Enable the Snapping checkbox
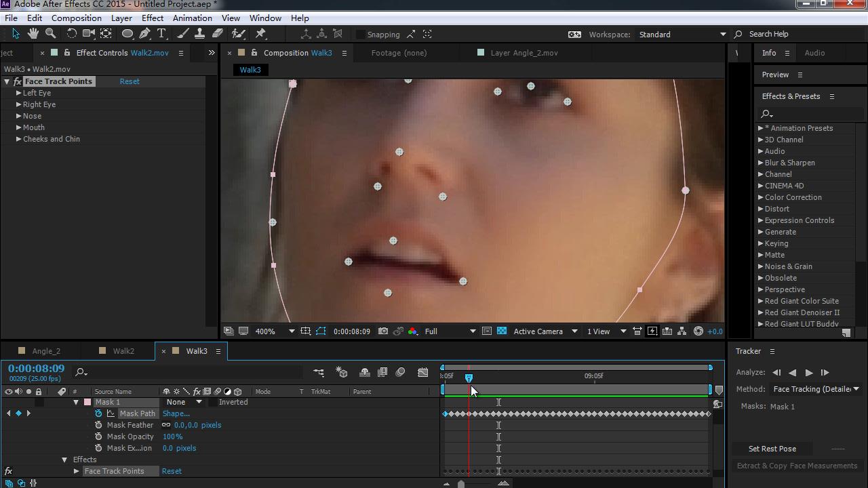Viewport: 868px width, 488px height. coord(361,35)
